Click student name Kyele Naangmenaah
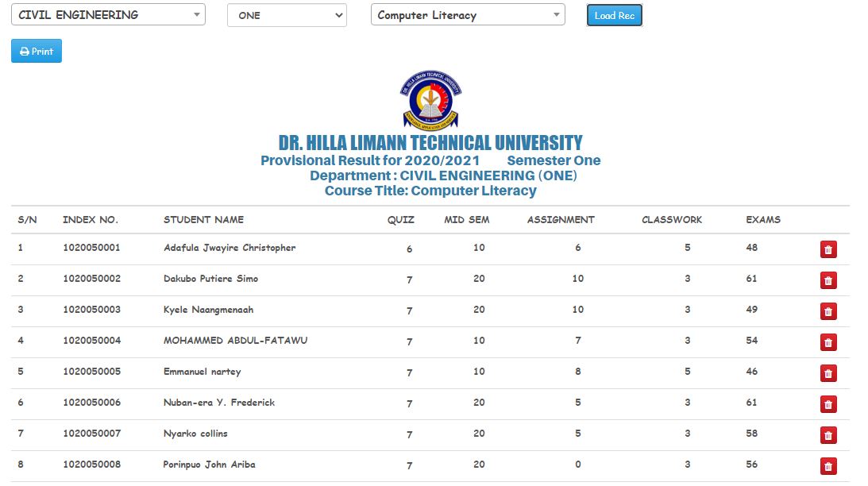 (209, 310)
